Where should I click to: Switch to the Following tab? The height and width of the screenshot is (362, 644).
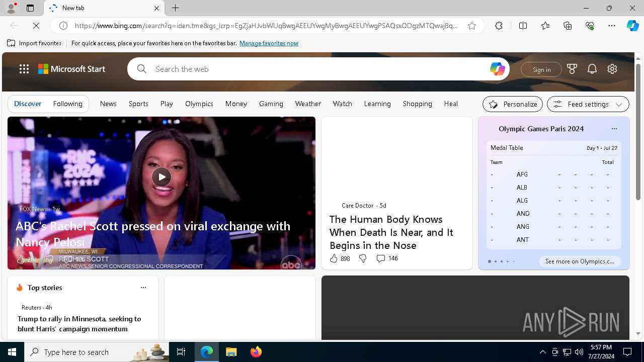pos(67,104)
